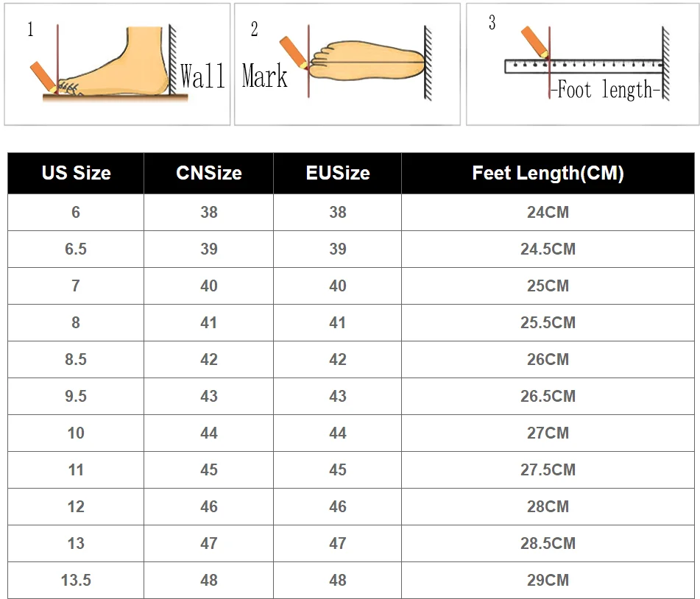Image resolution: width=700 pixels, height=599 pixels.
Task: Click the step 3 ruler foot length illustration
Action: [x=582, y=64]
